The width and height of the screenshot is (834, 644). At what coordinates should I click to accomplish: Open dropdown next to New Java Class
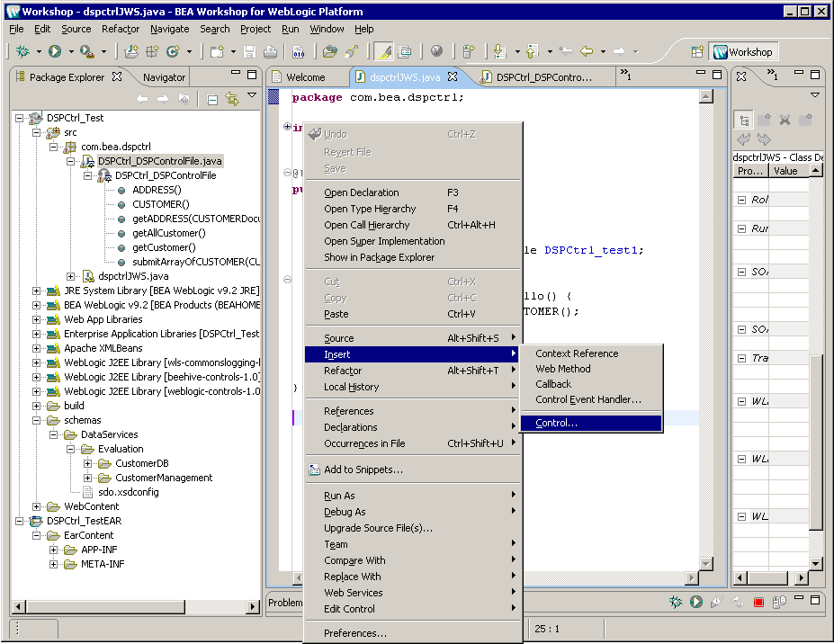pos(189,52)
